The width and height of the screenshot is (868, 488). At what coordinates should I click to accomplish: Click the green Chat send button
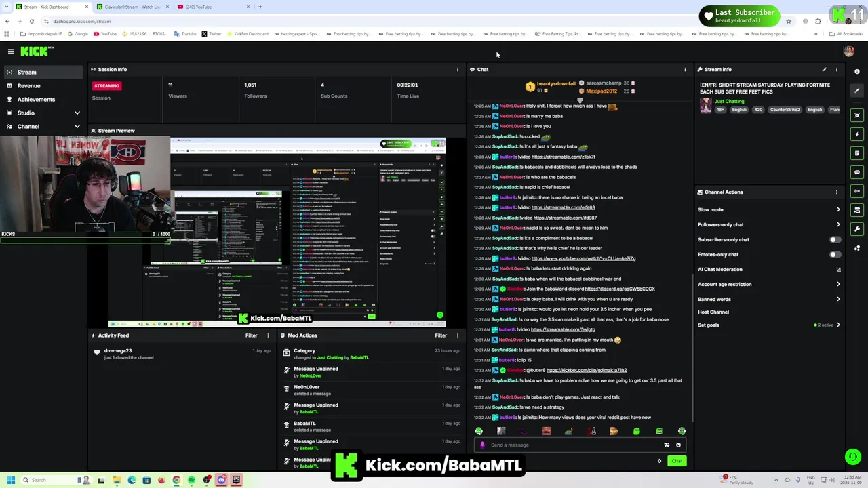pos(677,461)
